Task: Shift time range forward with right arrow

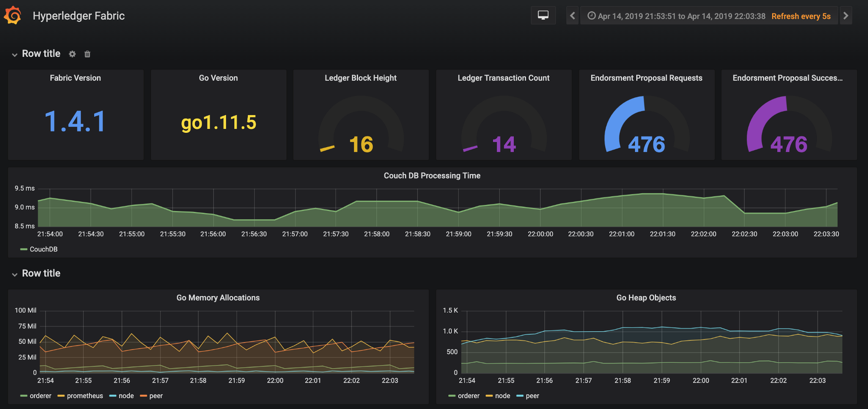Action: point(846,16)
